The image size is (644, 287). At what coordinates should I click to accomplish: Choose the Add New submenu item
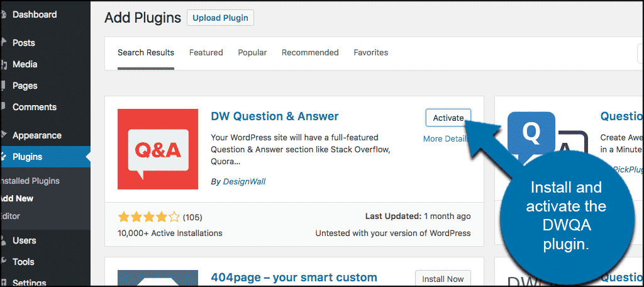16,198
